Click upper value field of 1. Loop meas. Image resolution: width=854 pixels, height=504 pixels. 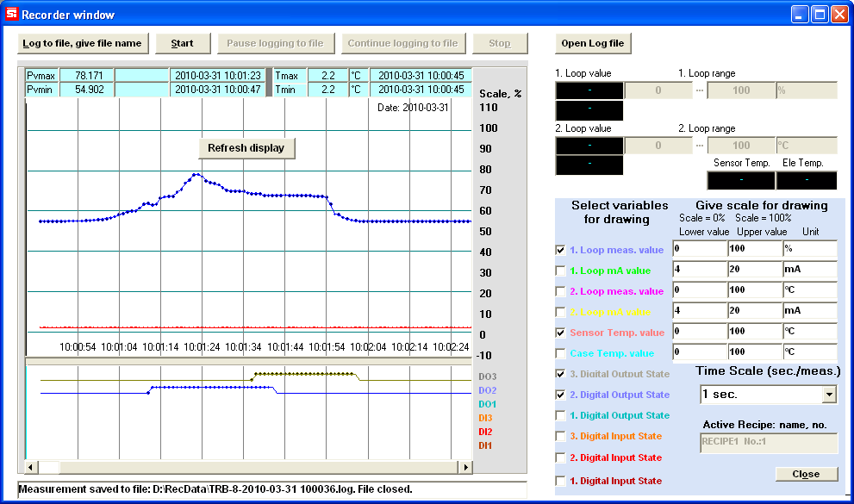[755, 249]
